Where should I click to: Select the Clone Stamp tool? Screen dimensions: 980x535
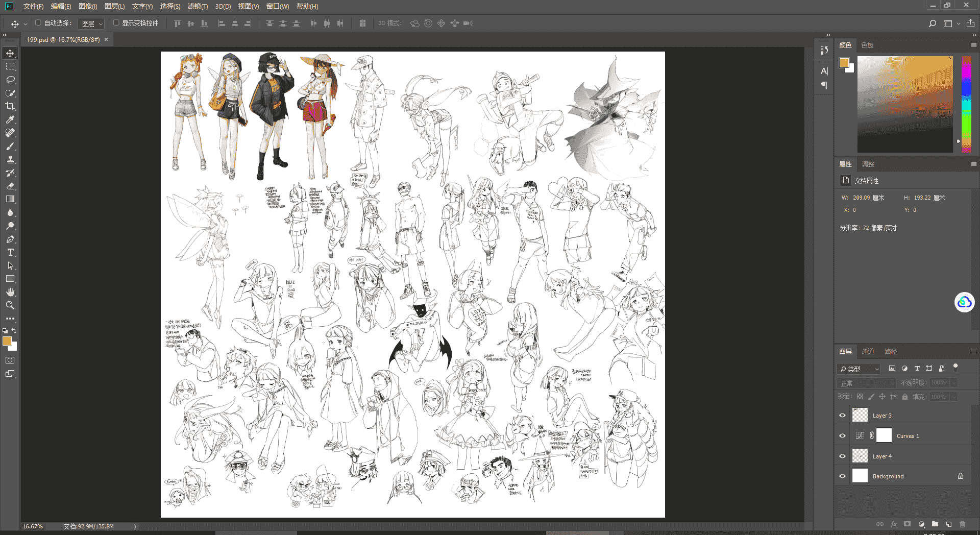(10, 159)
